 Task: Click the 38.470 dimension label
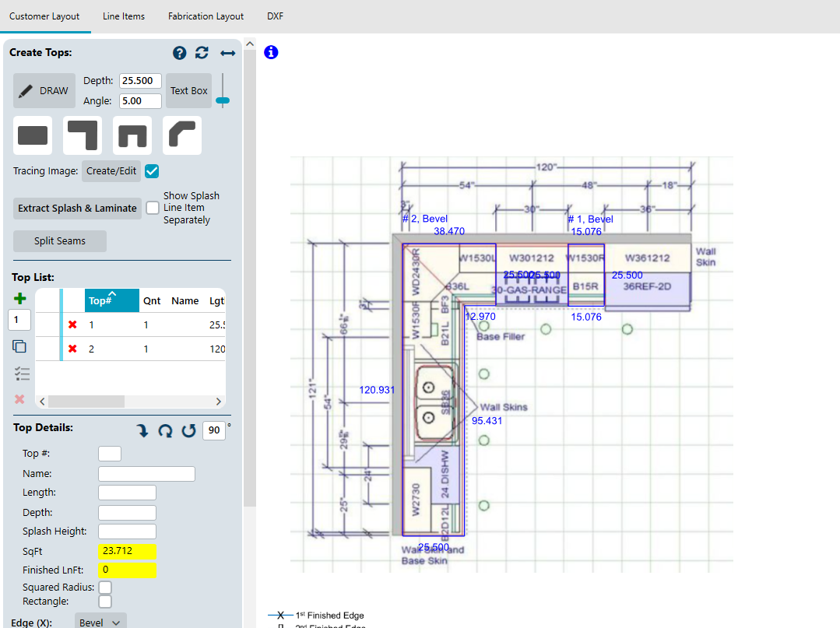[449, 231]
